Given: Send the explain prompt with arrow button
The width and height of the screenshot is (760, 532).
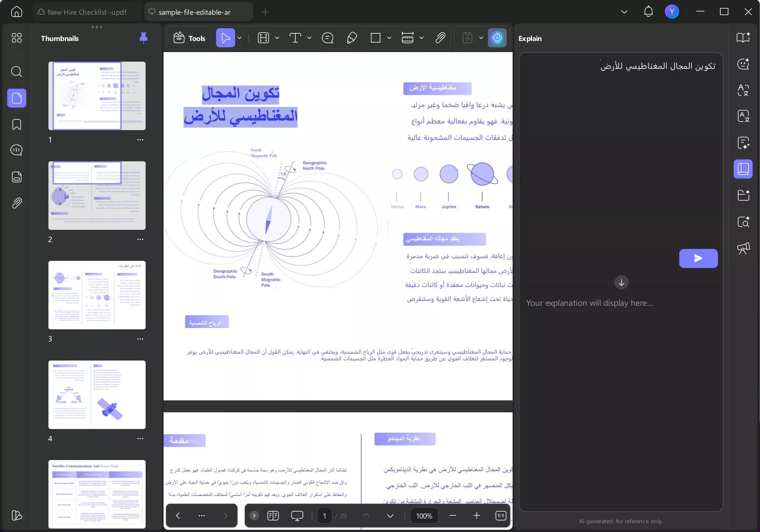Looking at the screenshot, I should click(698, 258).
